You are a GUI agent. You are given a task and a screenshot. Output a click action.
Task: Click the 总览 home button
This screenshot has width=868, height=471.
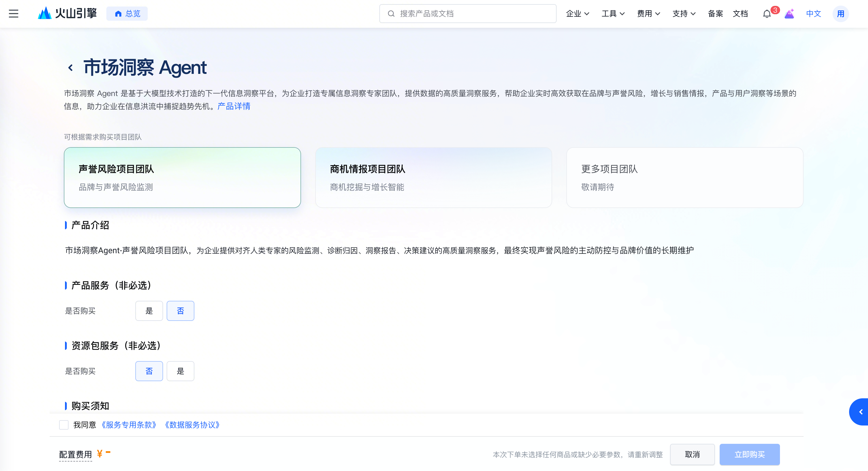(127, 14)
